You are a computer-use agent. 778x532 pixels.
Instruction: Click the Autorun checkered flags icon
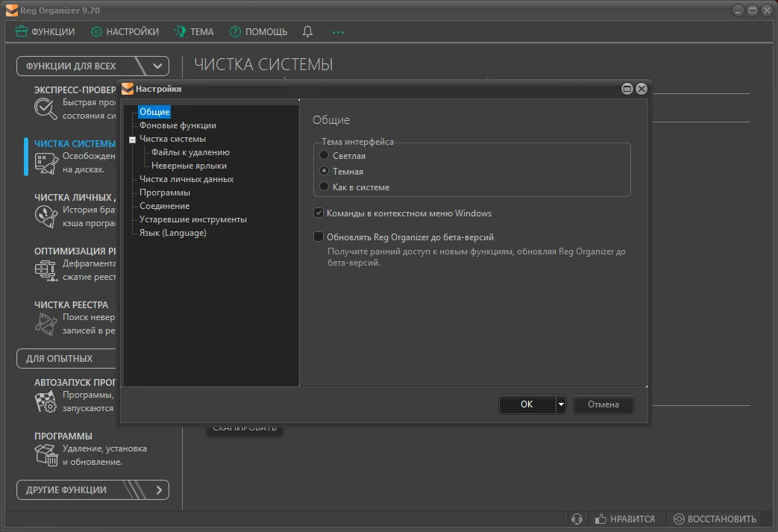click(46, 402)
